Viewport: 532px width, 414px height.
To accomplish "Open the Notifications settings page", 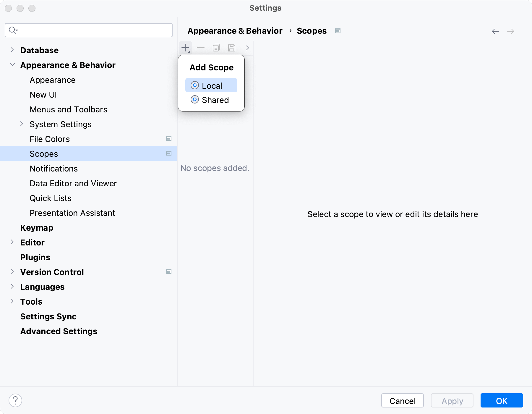I will coord(53,168).
